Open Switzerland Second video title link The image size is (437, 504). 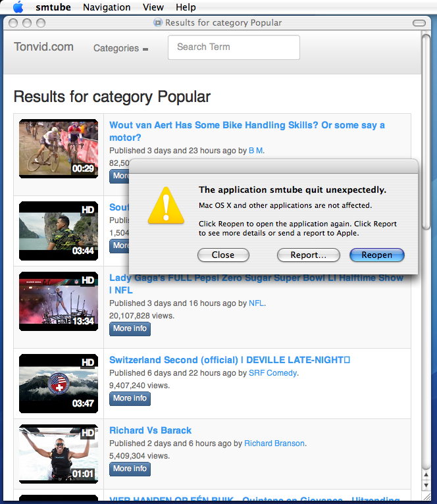pyautogui.click(x=230, y=360)
